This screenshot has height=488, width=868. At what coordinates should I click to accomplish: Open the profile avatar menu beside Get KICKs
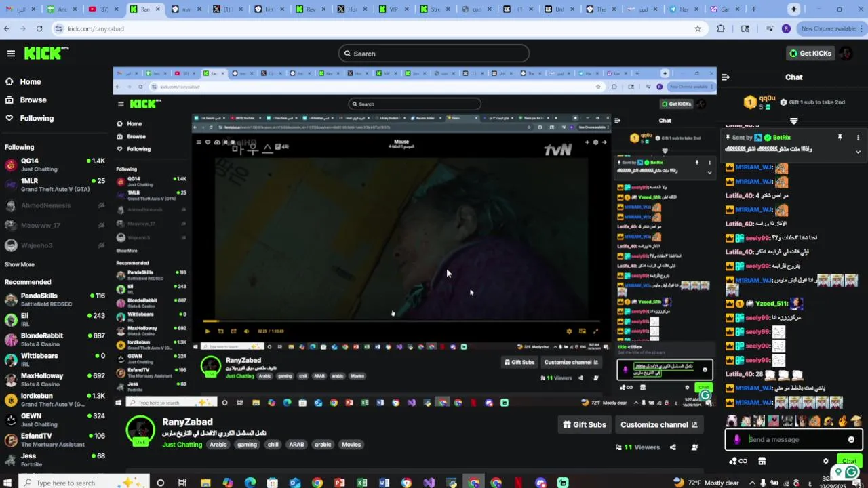pyautogui.click(x=846, y=54)
